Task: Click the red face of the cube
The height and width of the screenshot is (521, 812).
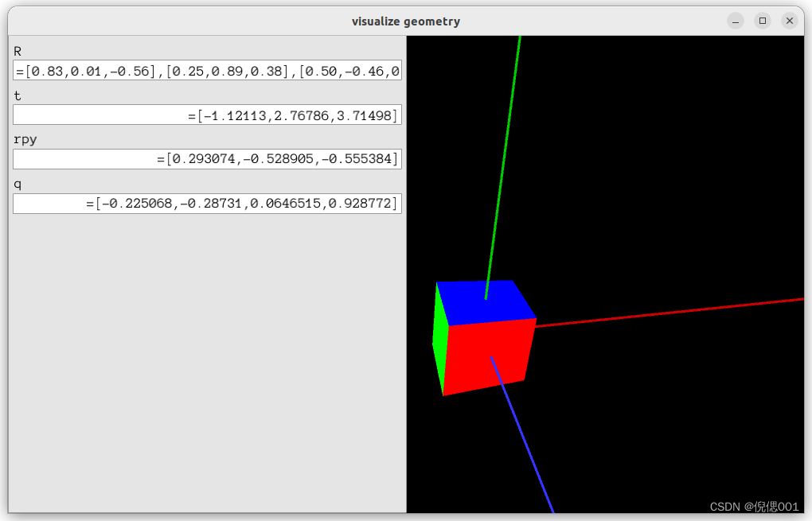Action: [x=486, y=357]
